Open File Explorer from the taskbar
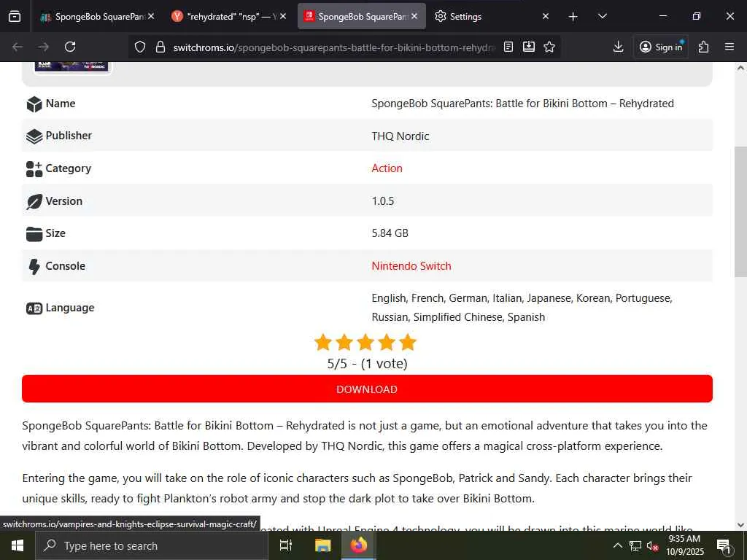This screenshot has width=747, height=560. pos(322,545)
